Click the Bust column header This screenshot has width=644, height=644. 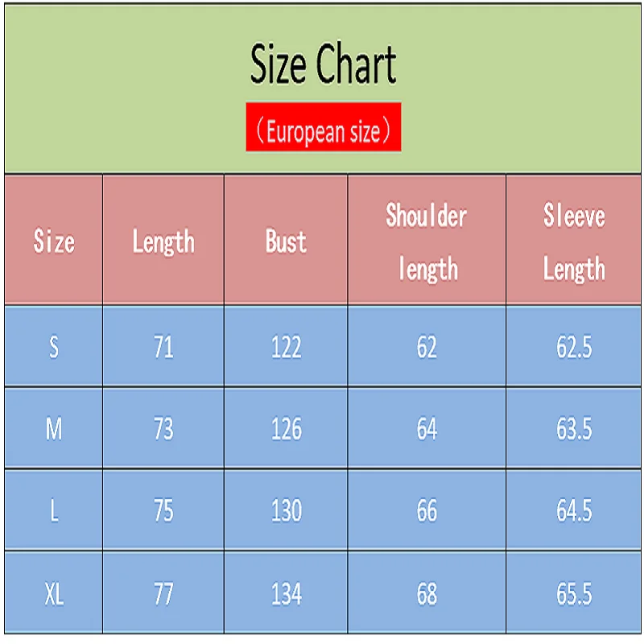coord(286,242)
